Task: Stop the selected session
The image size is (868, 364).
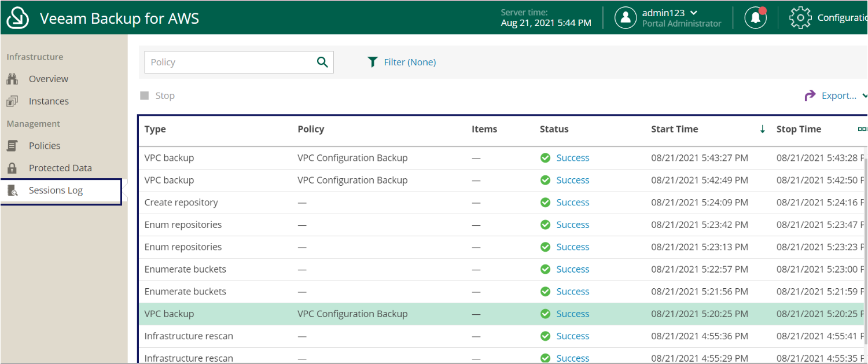Action: [x=157, y=96]
